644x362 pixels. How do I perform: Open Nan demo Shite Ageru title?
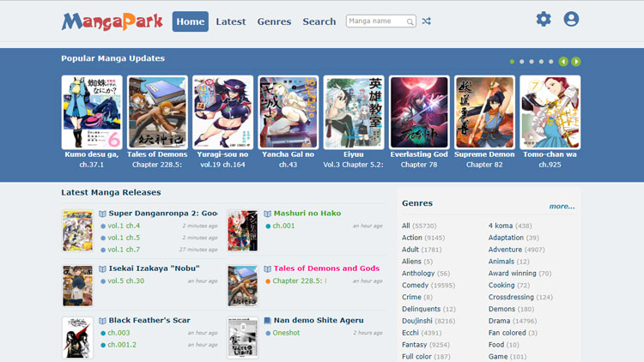coord(319,320)
